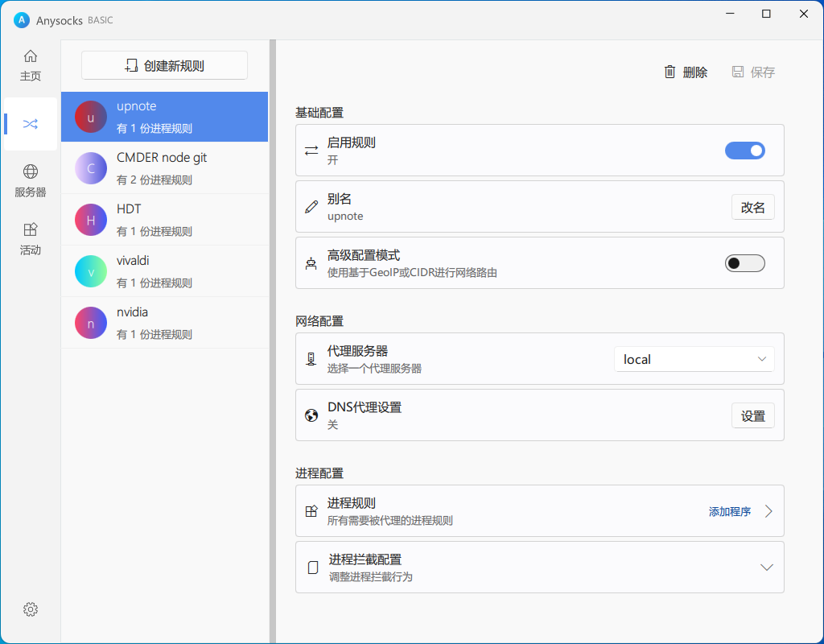Open settings gear at bottom left
Viewport: 824px width, 644px height.
(x=31, y=609)
